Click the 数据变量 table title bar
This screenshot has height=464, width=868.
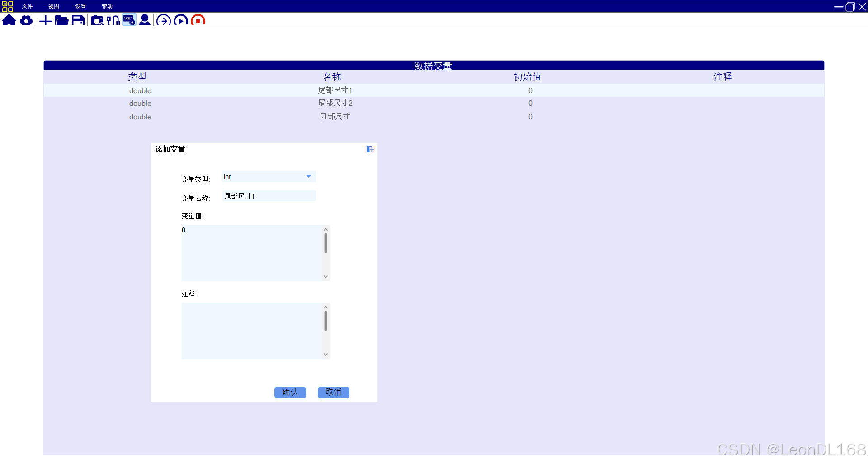[x=434, y=66]
